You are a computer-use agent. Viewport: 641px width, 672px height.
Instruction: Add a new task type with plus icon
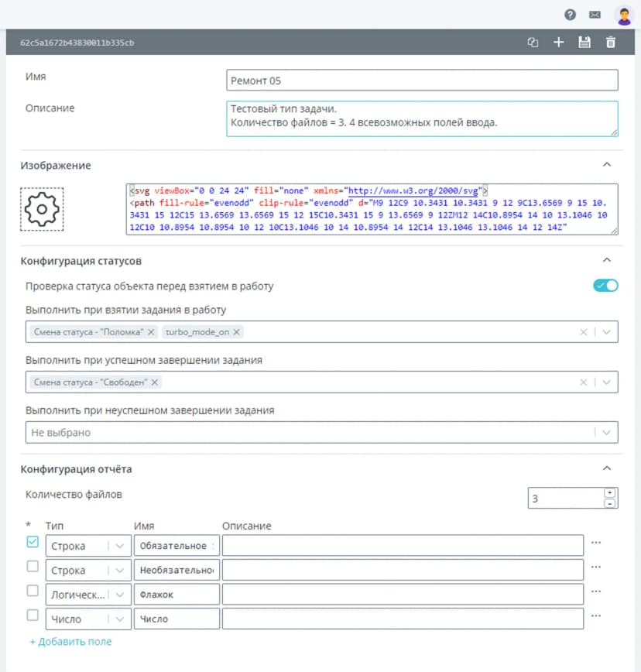(x=558, y=42)
